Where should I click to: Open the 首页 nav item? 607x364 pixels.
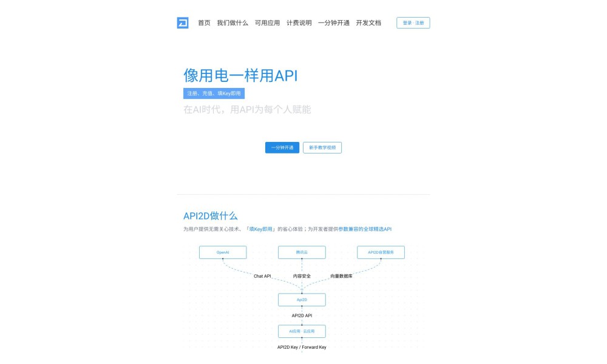(x=204, y=23)
